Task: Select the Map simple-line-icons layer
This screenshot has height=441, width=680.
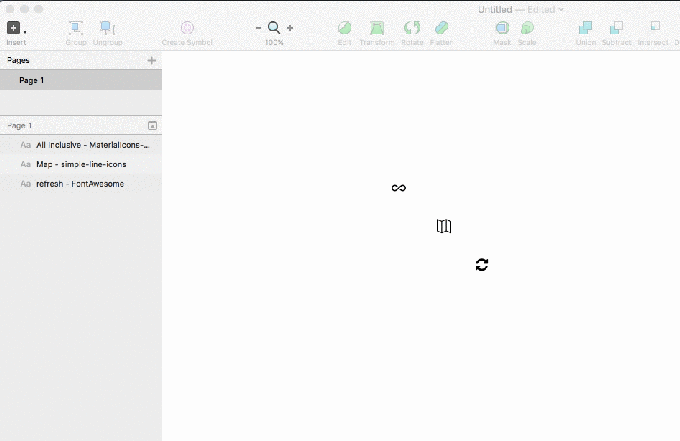Action: [81, 164]
